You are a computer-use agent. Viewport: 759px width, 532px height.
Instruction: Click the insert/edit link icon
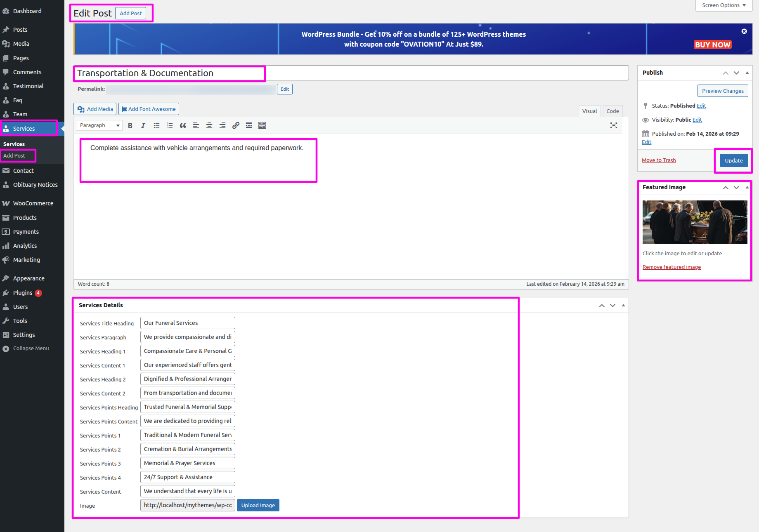coord(236,126)
